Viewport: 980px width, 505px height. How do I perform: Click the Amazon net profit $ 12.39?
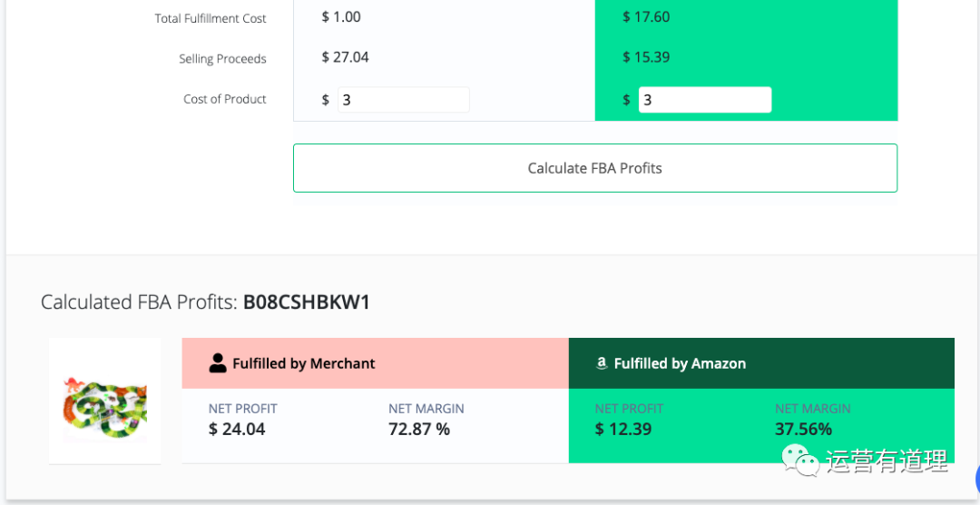(x=623, y=429)
